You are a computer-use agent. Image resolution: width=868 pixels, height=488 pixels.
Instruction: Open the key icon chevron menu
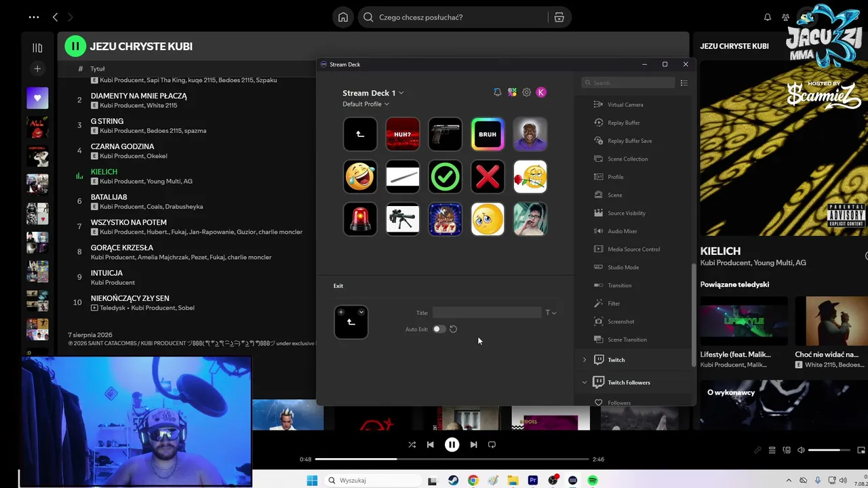click(x=361, y=312)
